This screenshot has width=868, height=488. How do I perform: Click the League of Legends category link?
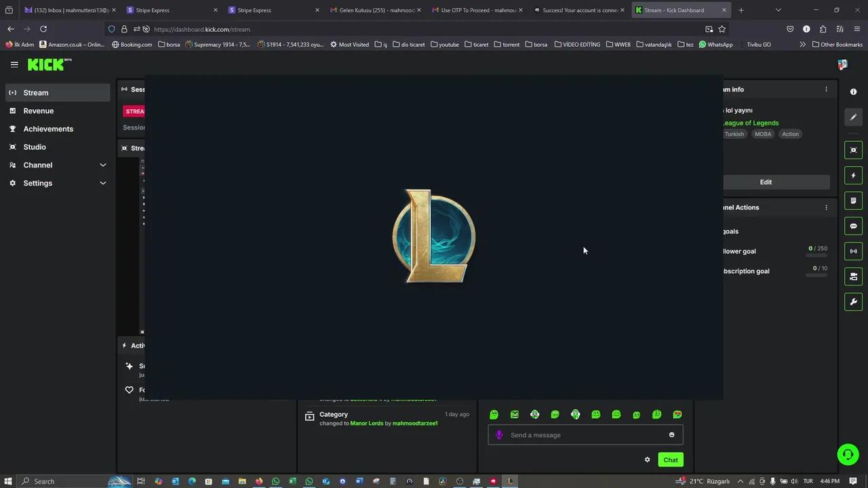[x=751, y=123]
